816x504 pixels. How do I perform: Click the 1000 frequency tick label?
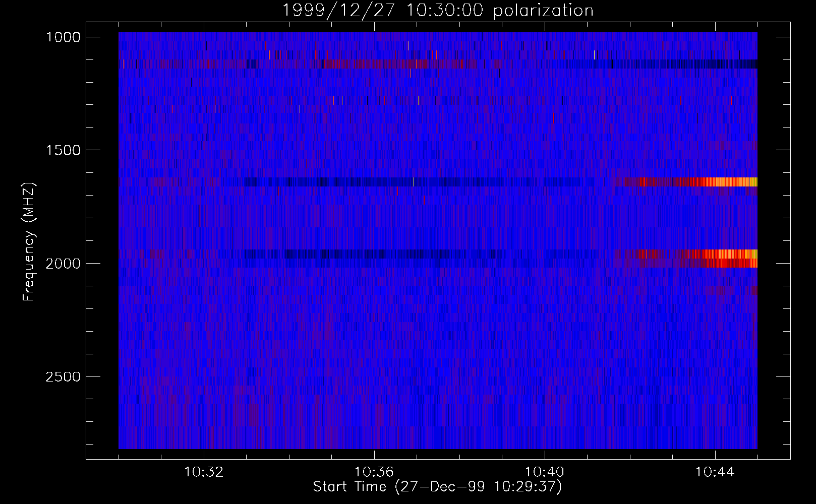click(63, 37)
